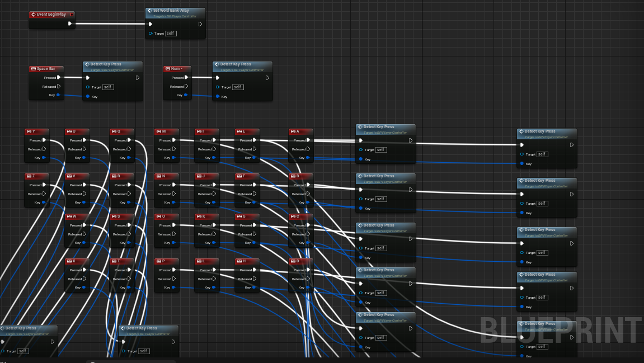Select the Y key event keyboard icon
644x363 pixels.
pyautogui.click(x=29, y=131)
